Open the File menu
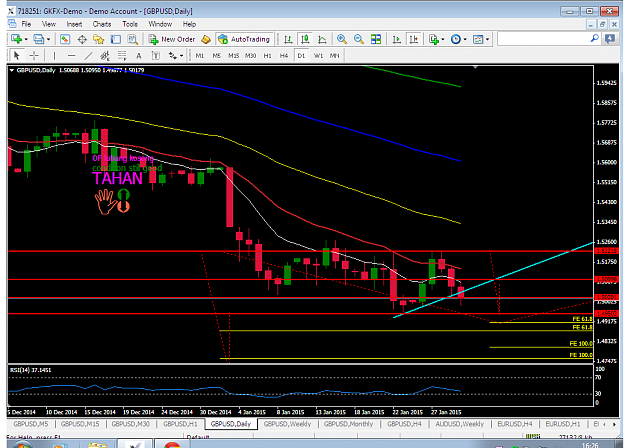The image size is (625, 448). 26,24
